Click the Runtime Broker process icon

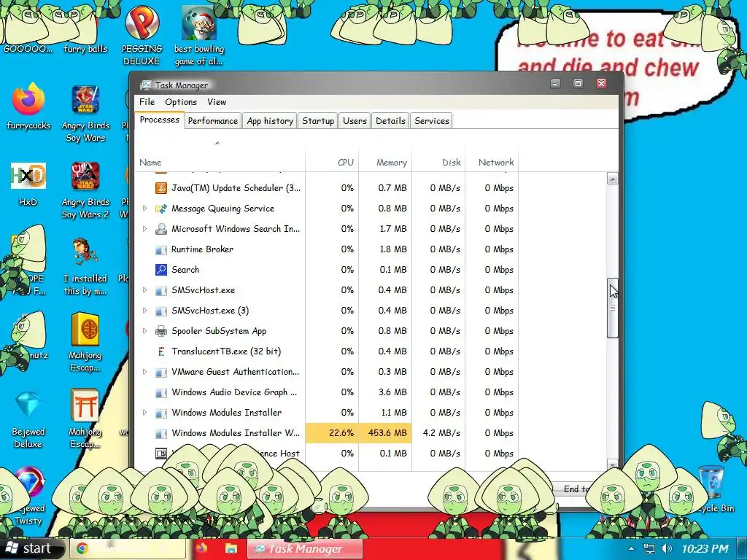(x=161, y=249)
